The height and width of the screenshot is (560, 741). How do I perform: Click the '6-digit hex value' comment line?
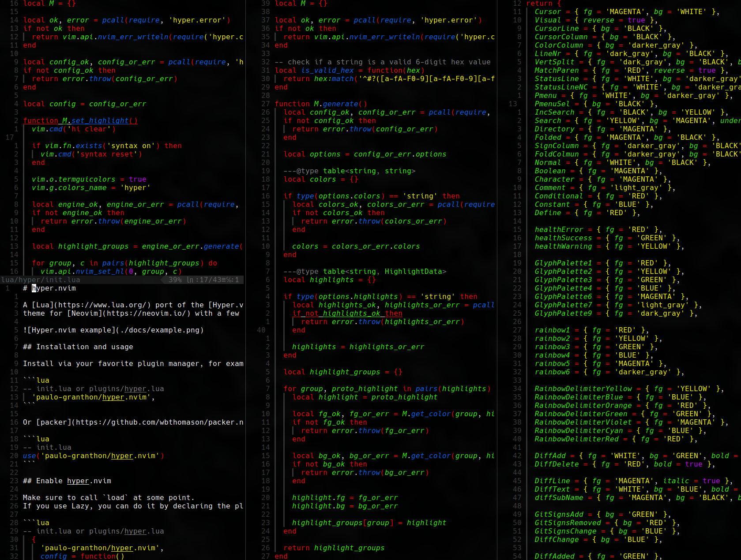(x=383, y=62)
